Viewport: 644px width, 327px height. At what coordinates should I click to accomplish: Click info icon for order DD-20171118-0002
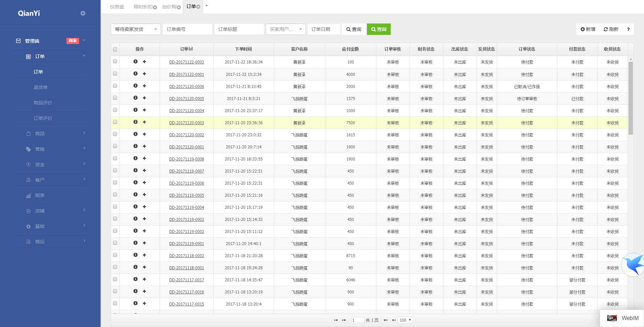click(x=136, y=255)
